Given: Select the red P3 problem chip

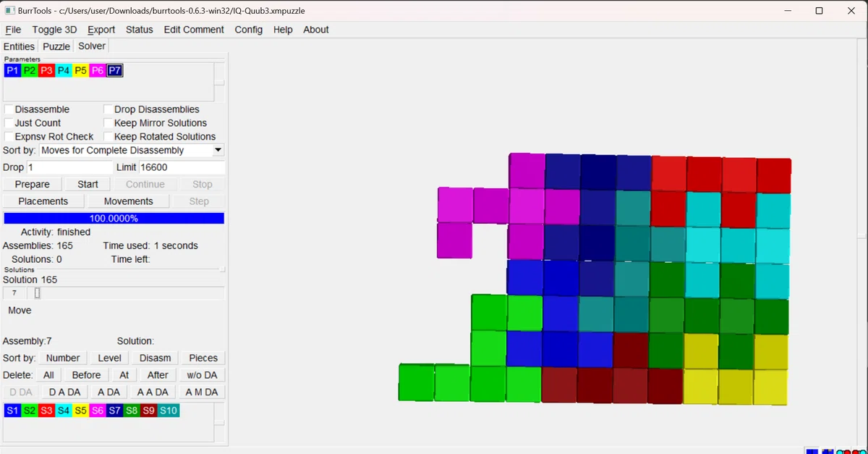Looking at the screenshot, I should [x=47, y=70].
